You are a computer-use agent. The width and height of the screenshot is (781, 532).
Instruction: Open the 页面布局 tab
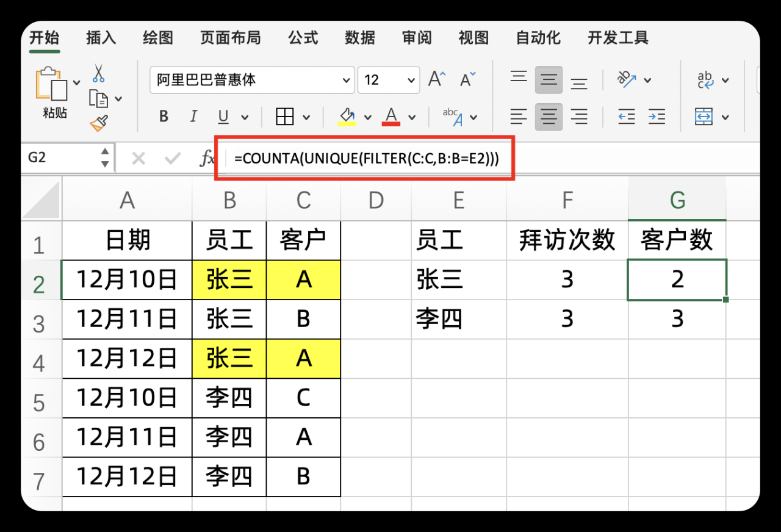[231, 38]
